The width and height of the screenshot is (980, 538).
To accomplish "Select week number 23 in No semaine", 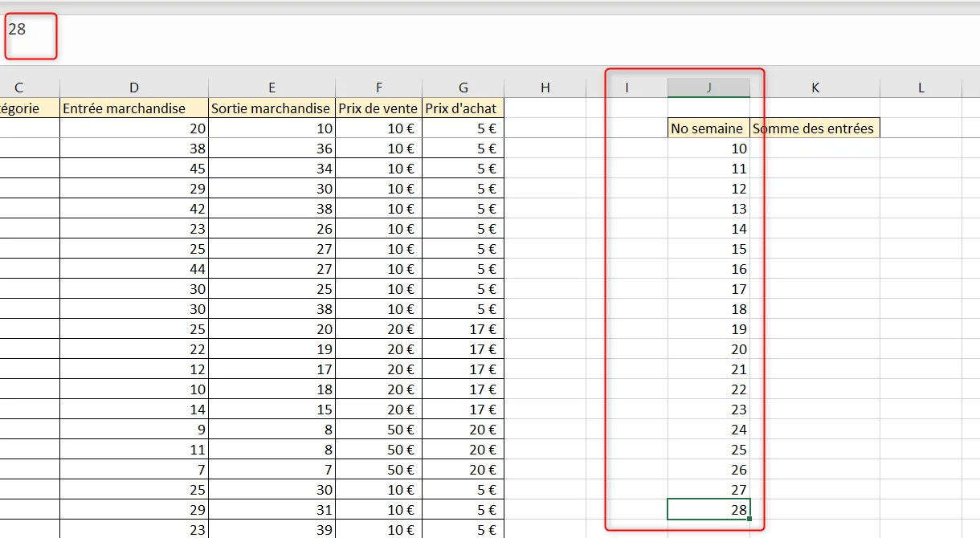I will pyautogui.click(x=708, y=410).
